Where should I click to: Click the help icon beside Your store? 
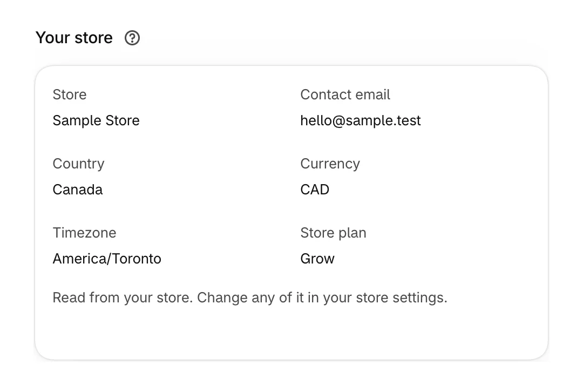132,38
